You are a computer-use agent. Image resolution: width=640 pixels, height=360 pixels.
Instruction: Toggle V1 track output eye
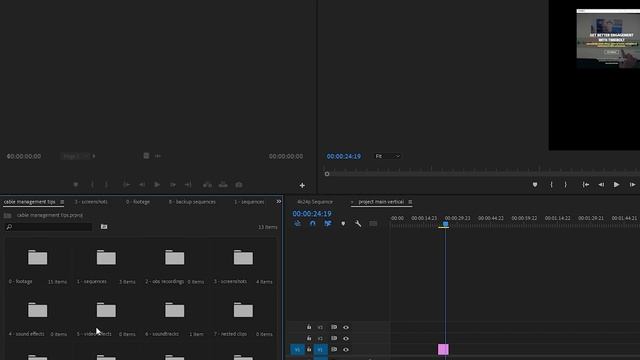(x=346, y=350)
